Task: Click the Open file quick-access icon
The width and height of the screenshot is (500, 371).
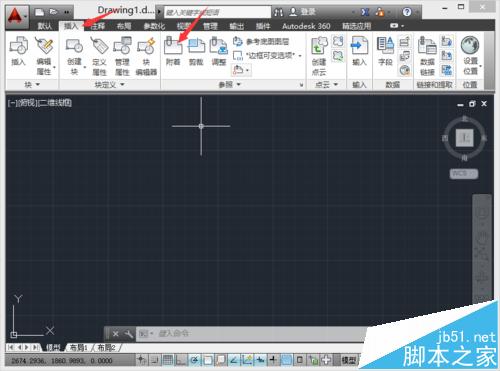Action: pos(53,12)
